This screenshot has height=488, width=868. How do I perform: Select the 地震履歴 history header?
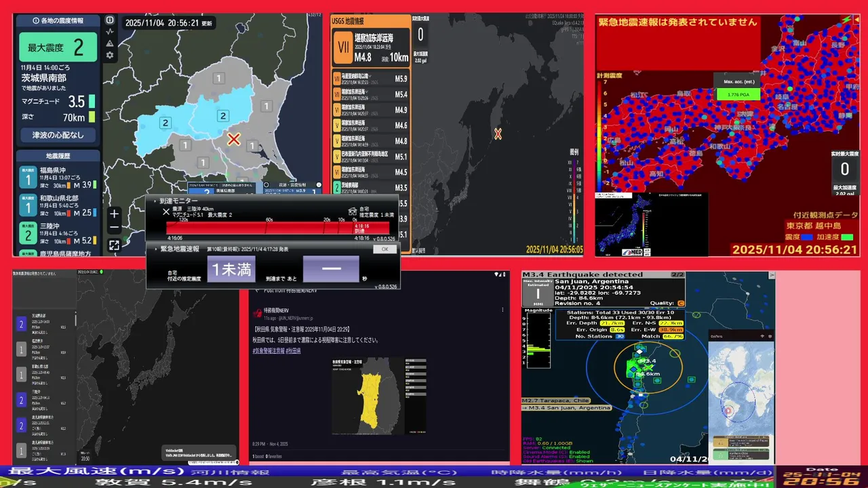58,157
